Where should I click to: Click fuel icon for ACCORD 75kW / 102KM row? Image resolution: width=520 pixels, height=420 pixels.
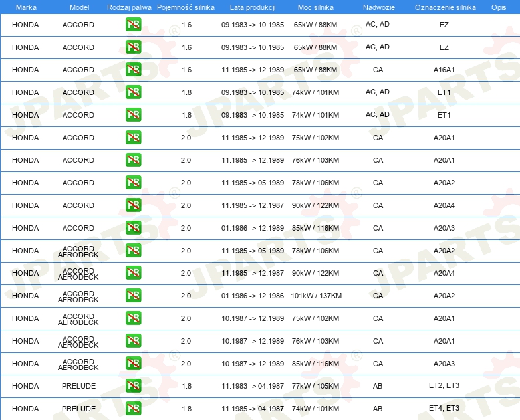click(x=133, y=138)
